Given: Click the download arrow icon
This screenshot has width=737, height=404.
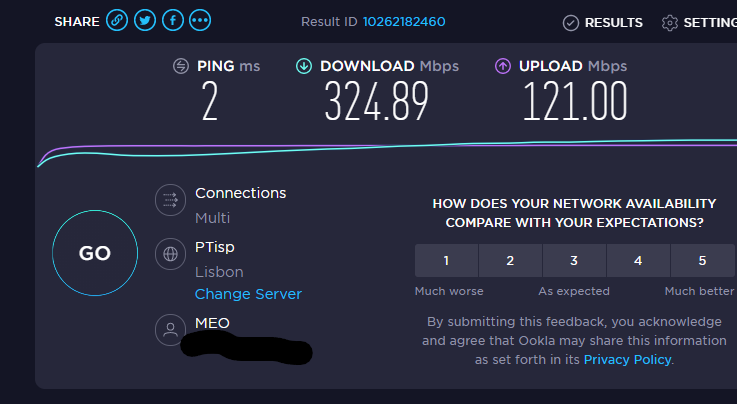Looking at the screenshot, I should click(304, 66).
